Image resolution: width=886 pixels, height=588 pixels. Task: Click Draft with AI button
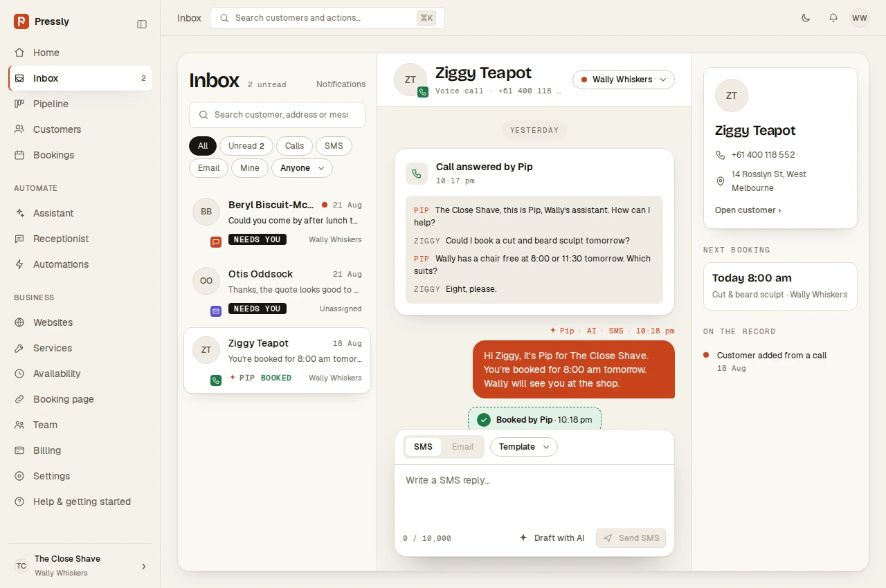(x=552, y=538)
